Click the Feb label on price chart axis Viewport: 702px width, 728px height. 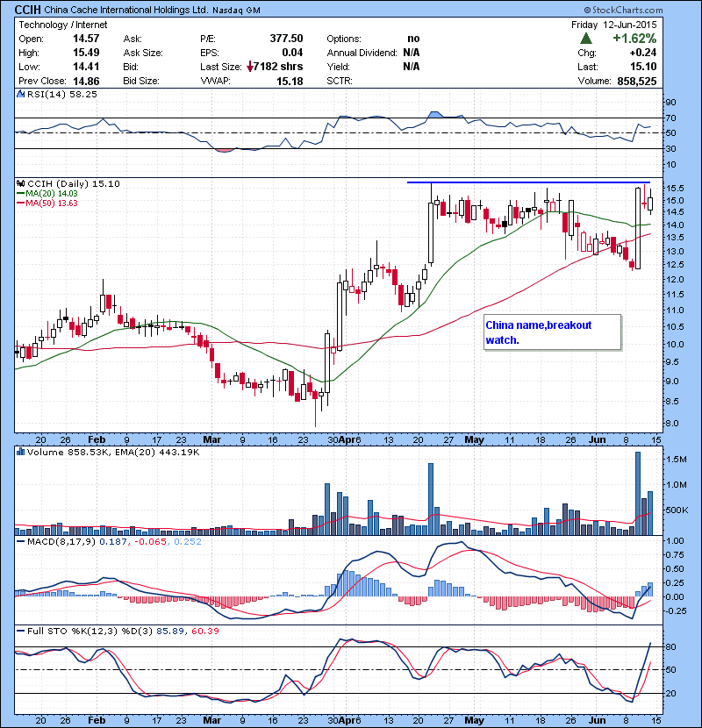(97, 439)
